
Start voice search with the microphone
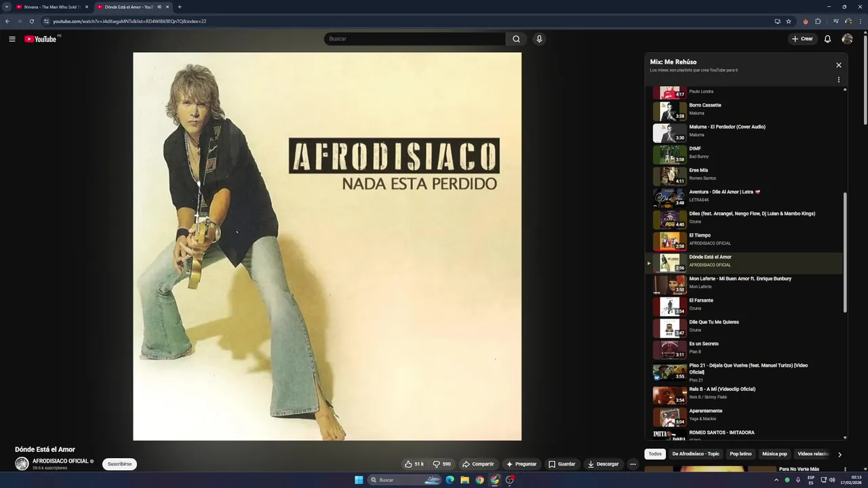point(539,39)
